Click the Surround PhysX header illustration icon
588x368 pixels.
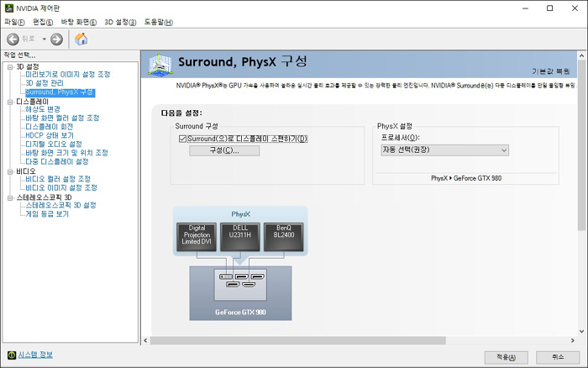(x=160, y=65)
